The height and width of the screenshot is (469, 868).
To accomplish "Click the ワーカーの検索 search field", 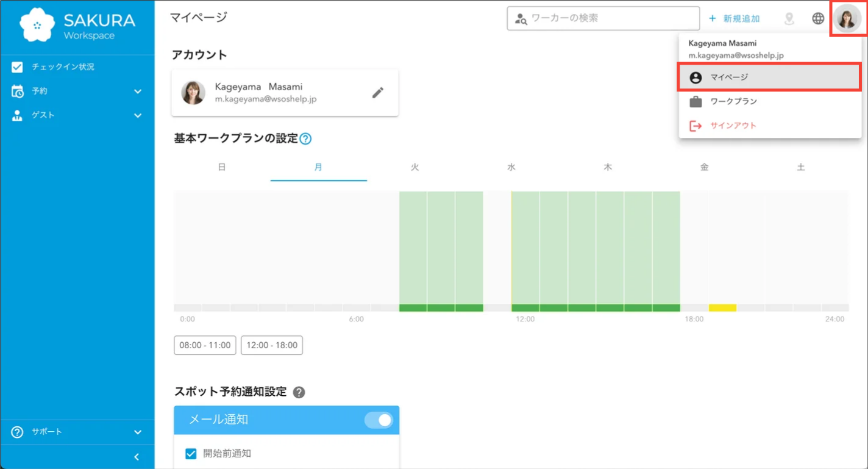I will tap(603, 18).
